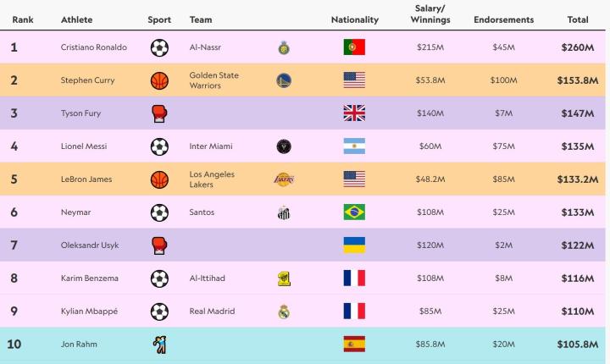Click the Golden State Warriors logo
The height and width of the screenshot is (364, 610).
coord(285,80)
